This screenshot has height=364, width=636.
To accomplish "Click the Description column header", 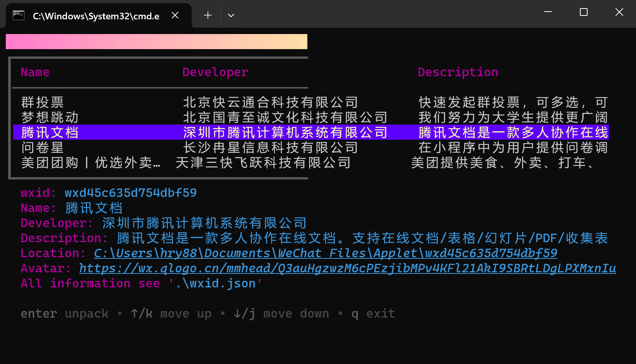I will [x=458, y=72].
